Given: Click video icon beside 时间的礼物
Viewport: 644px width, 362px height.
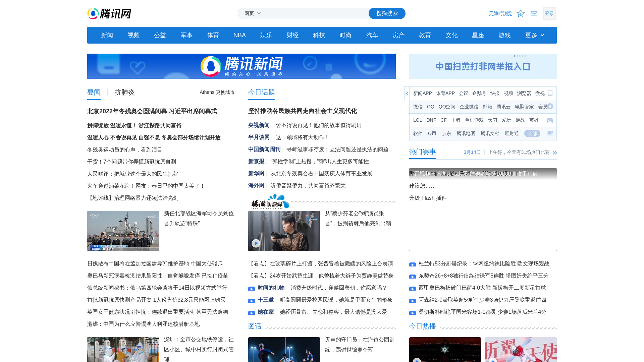Looking at the screenshot, I should [x=252, y=289].
